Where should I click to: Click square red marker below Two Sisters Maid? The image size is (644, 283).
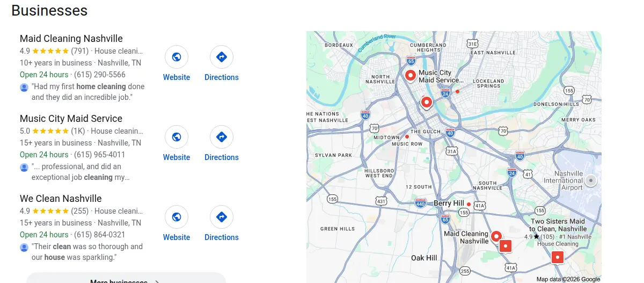558,257
